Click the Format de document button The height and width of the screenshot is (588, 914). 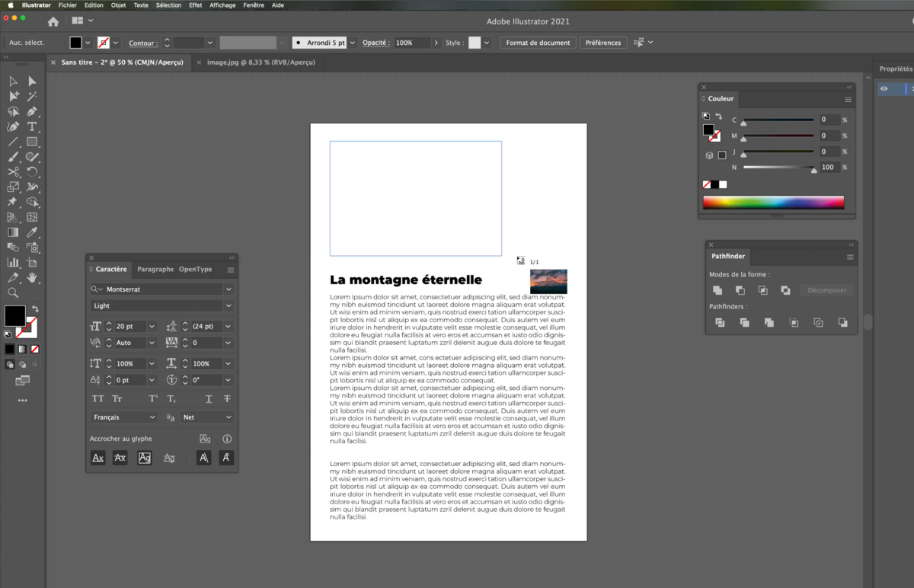pos(538,43)
